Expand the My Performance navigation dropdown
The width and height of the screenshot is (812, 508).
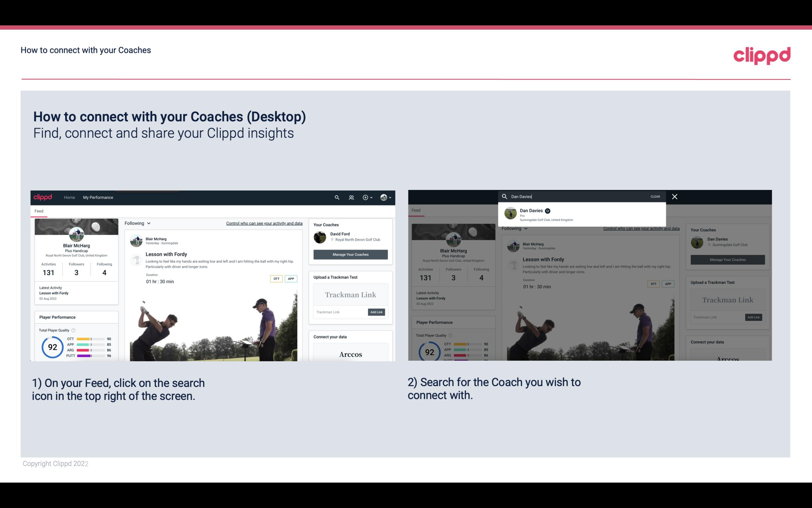click(x=98, y=197)
